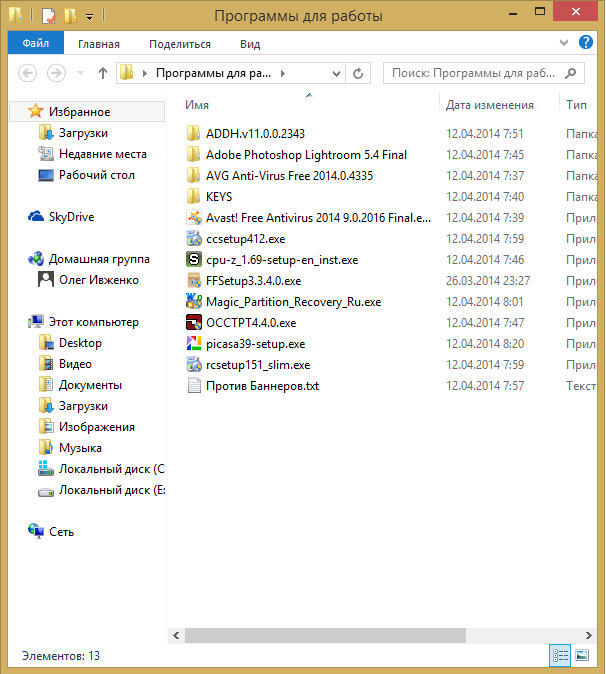Click the Properties icon in title bar
606x674 pixels.
[x=49, y=16]
